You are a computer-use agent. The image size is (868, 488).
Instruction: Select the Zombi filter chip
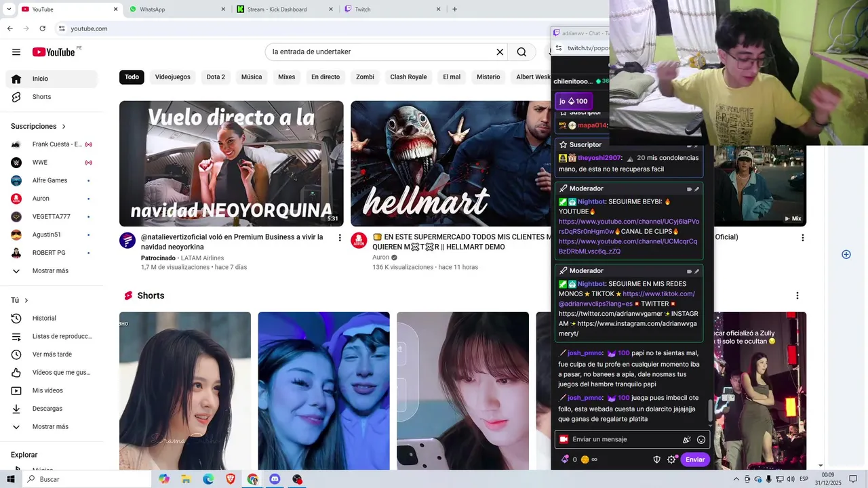pos(365,77)
